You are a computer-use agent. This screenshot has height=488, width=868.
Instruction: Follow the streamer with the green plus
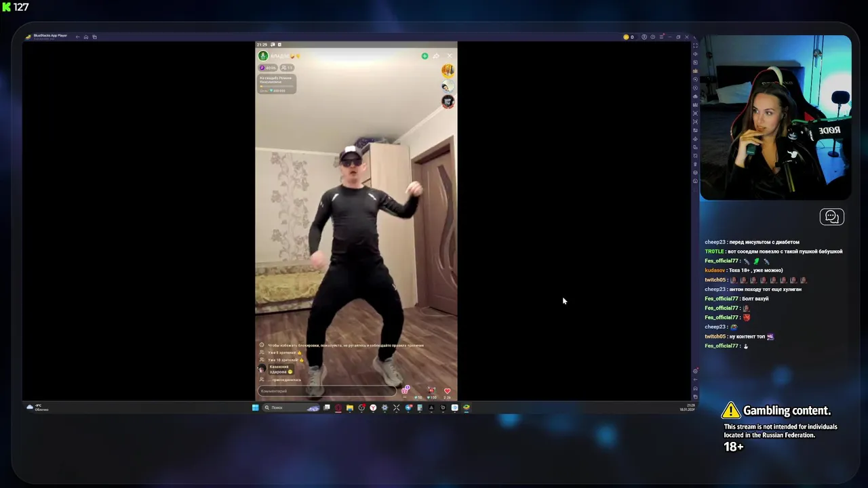[x=425, y=56]
